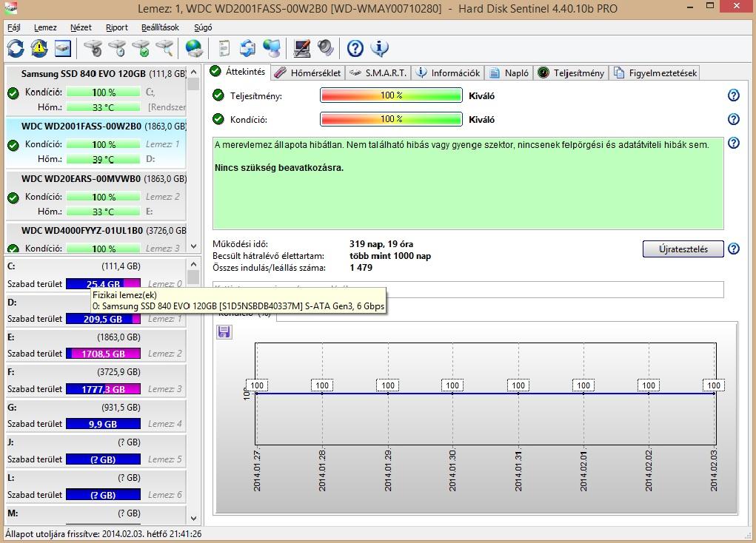Click the blue refresh arrows toolbar icon

[x=16, y=48]
